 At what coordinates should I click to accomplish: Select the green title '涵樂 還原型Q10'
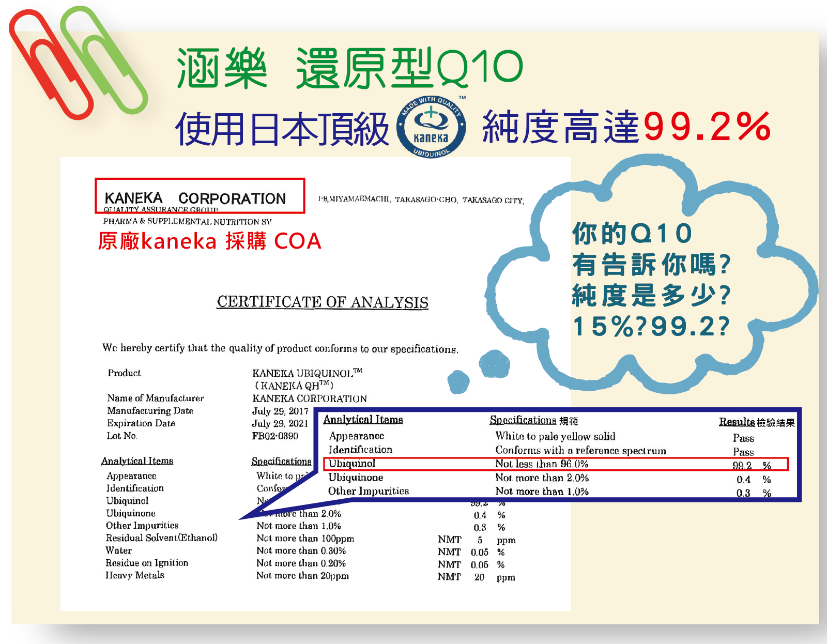[x=350, y=68]
